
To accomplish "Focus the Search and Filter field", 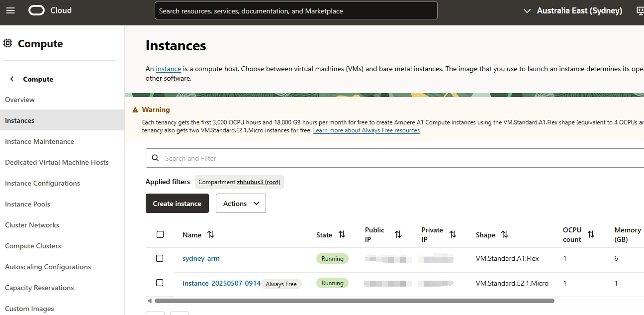I will 394,158.
